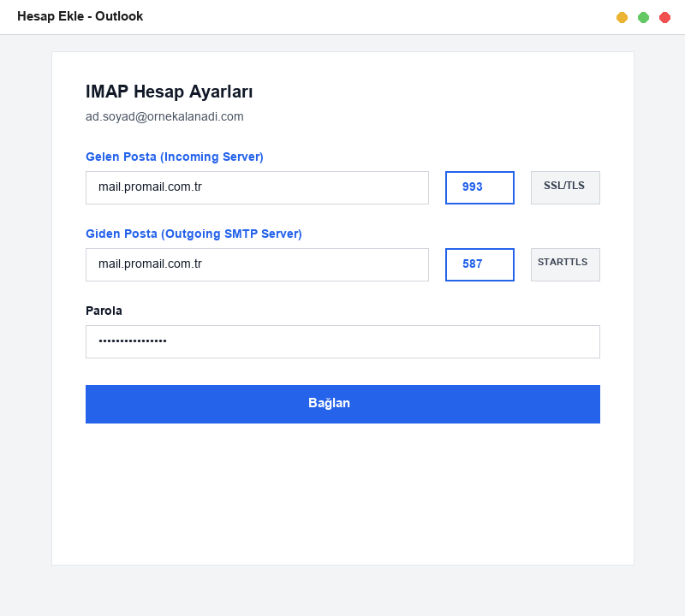
Task: Click the Hesap Ekle - Outlook title
Action: point(80,16)
